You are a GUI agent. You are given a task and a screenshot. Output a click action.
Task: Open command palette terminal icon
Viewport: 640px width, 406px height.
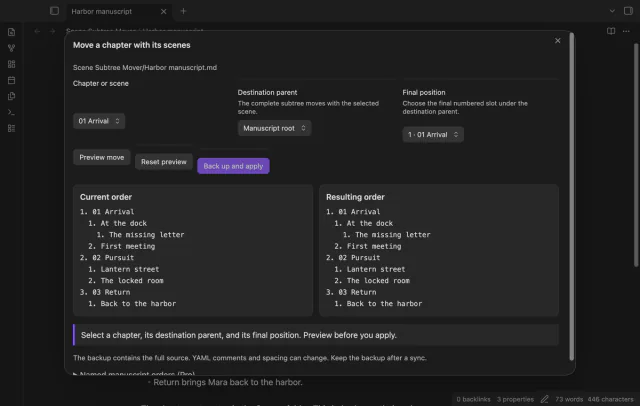pyautogui.click(x=11, y=112)
